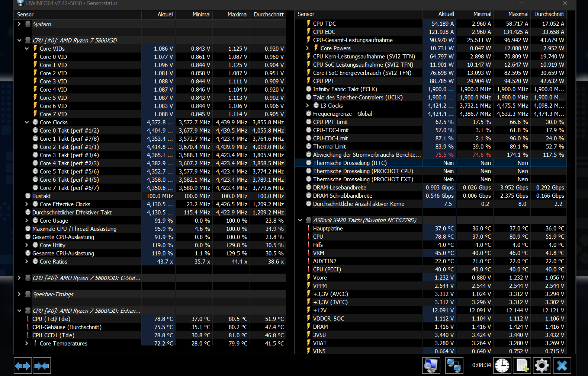The image size is (588, 376).
Task: Expand the Core Temperatures row
Action: [27, 343]
